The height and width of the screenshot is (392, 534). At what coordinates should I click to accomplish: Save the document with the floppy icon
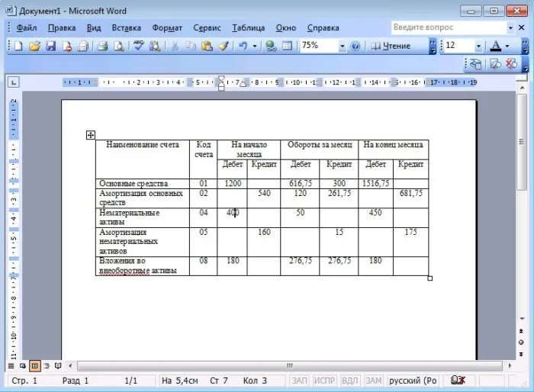50,46
